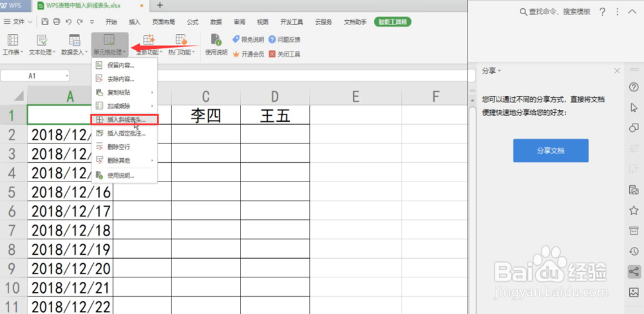Collapse the 单元格处理 dropdown

(109, 45)
